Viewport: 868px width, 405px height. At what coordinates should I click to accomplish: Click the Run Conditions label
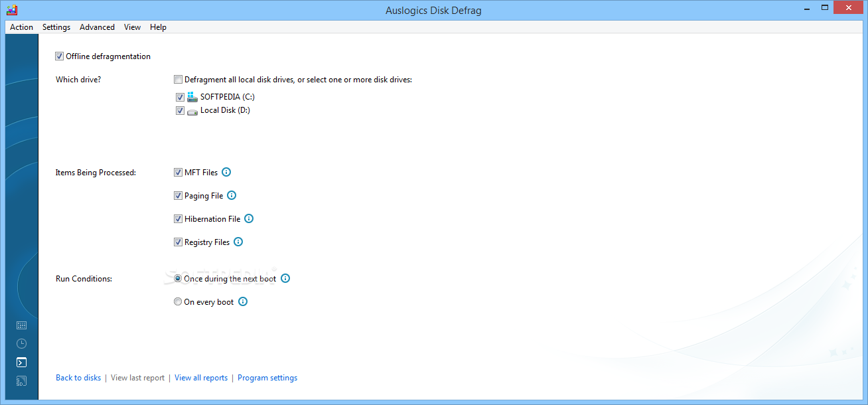tap(84, 279)
